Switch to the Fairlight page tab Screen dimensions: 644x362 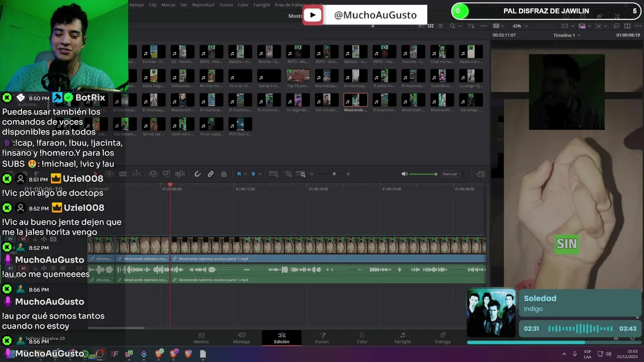[x=403, y=338]
